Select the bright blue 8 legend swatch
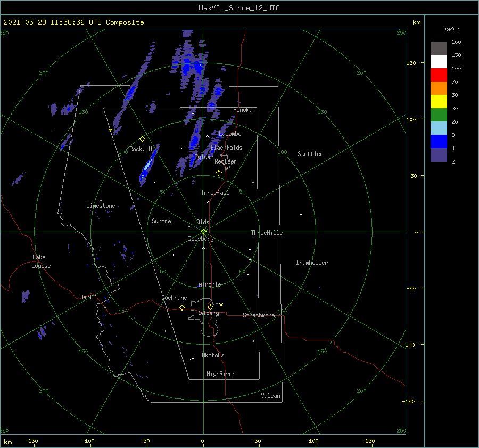The width and height of the screenshot is (479, 448). tap(439, 141)
